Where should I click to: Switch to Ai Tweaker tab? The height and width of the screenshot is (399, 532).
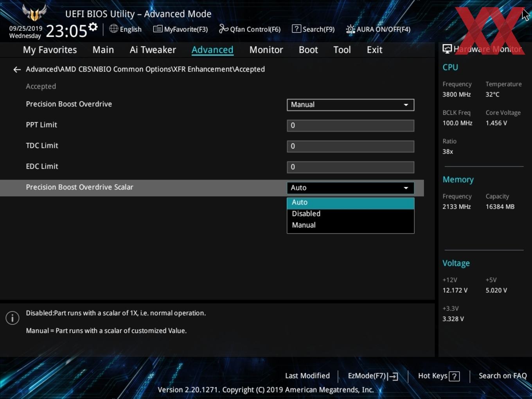[x=153, y=50]
